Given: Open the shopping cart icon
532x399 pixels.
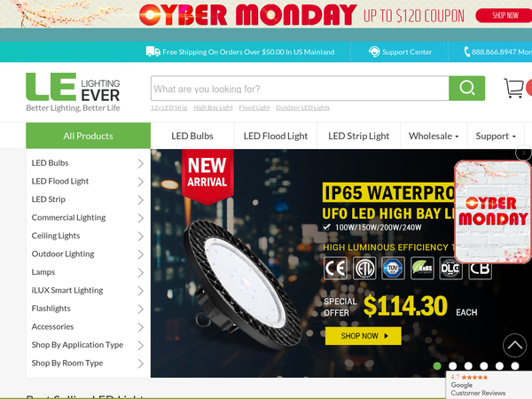Looking at the screenshot, I should [513, 88].
